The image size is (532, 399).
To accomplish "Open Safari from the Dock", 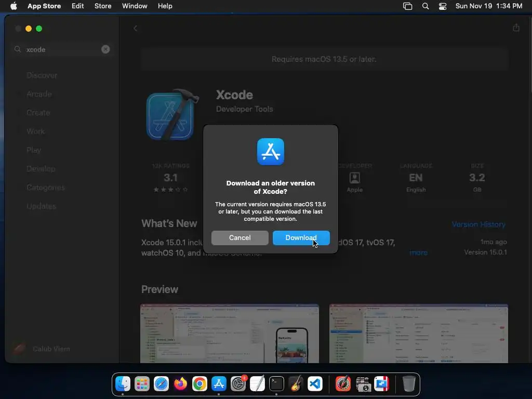I will coord(161,384).
